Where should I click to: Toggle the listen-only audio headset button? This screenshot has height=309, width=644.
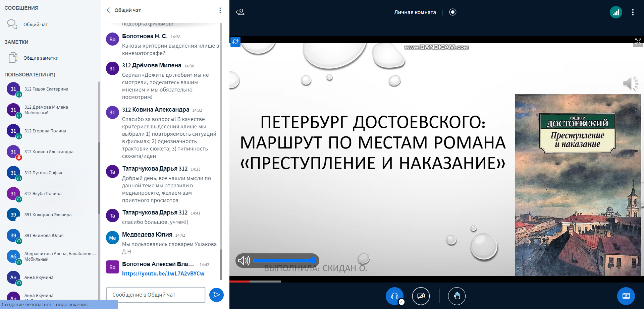[394, 296]
